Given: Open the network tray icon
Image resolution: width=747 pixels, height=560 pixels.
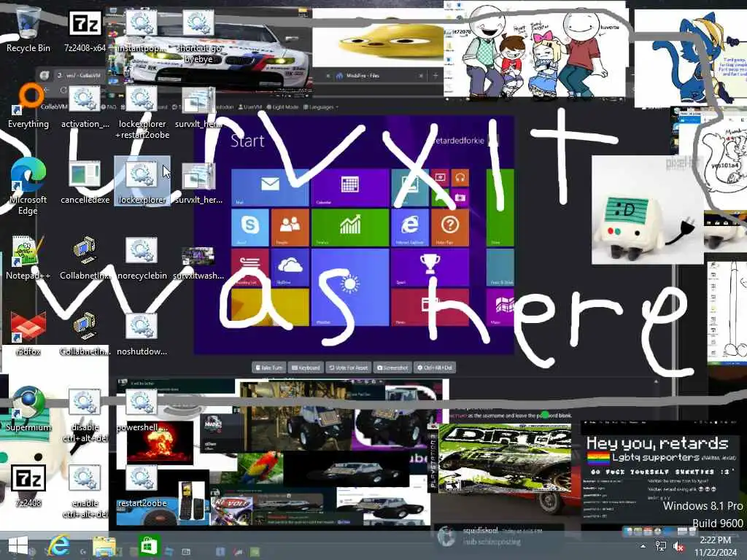Looking at the screenshot, I should (661, 546).
